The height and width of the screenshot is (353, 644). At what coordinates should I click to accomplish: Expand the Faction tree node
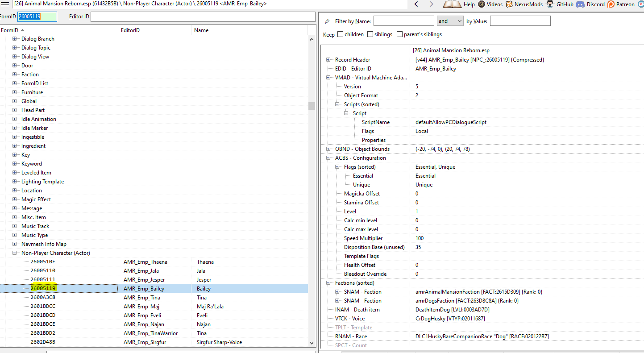point(15,75)
